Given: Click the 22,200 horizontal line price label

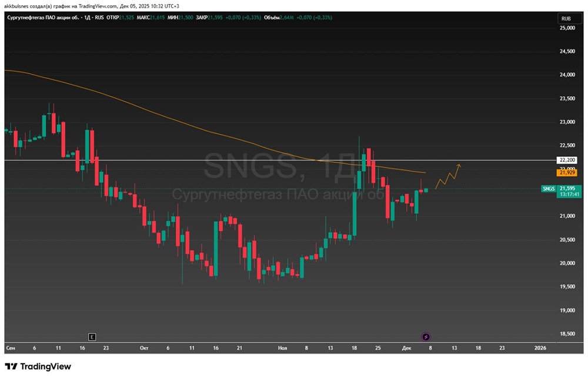Looking at the screenshot, I should coord(567,160).
